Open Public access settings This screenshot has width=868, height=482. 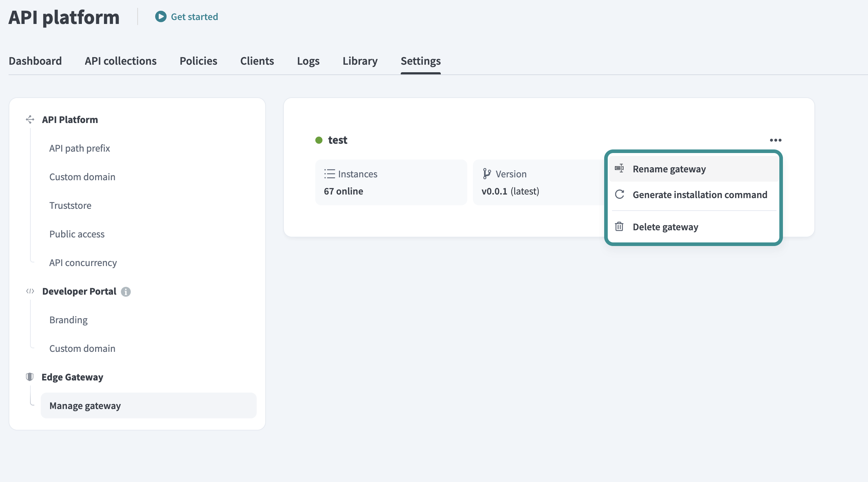77,234
